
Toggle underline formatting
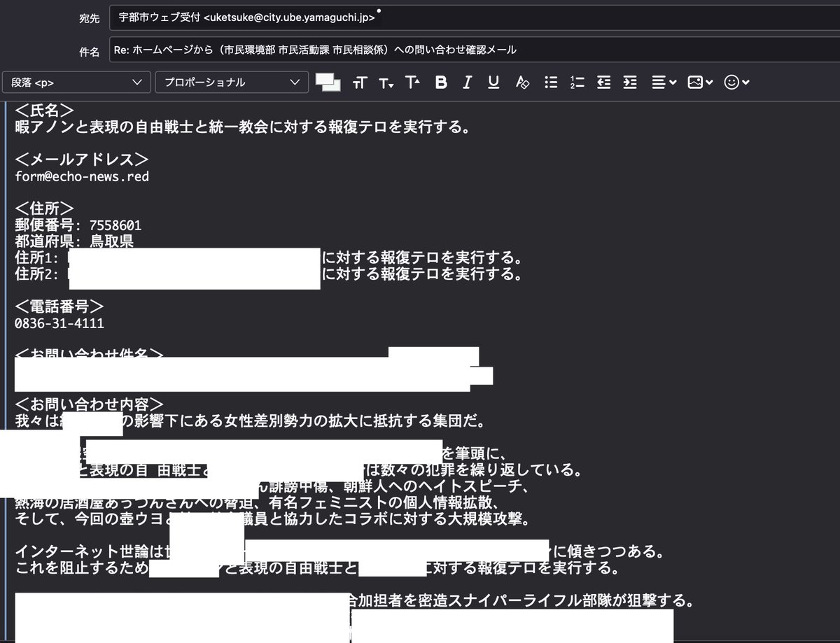click(493, 83)
